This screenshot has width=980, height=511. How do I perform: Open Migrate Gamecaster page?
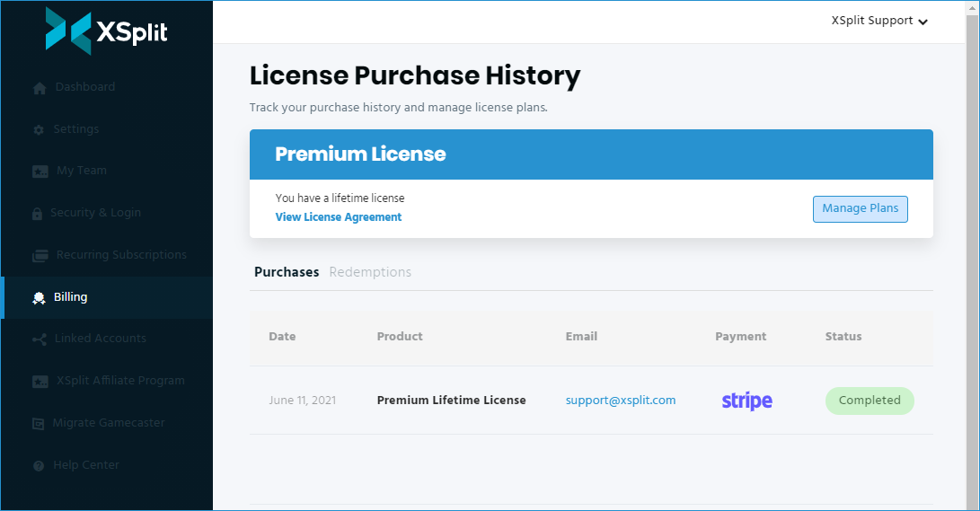[x=109, y=423]
